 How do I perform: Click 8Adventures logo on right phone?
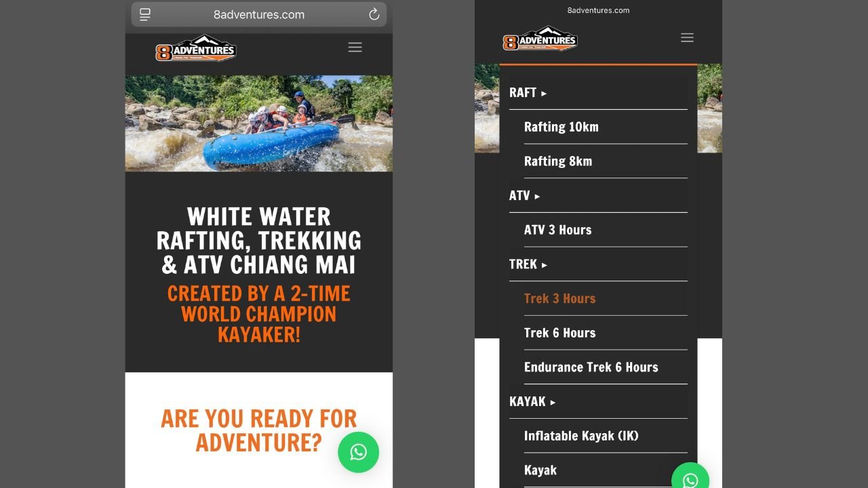coord(540,39)
